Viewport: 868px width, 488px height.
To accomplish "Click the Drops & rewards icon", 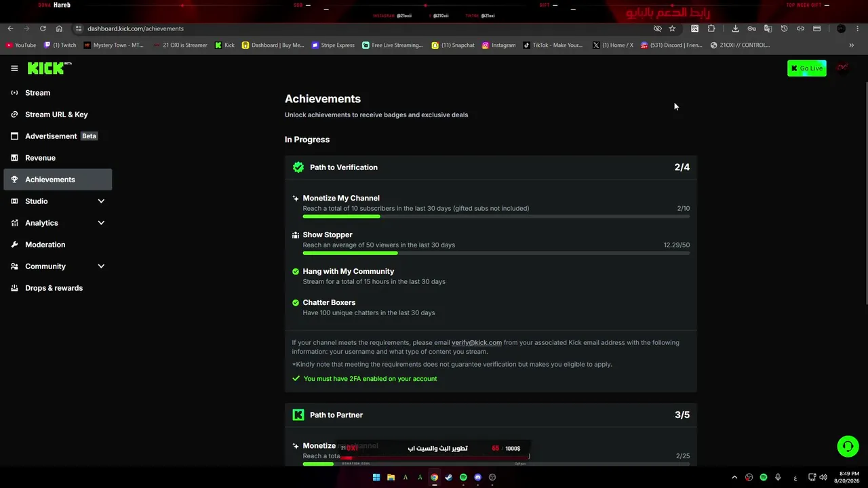I will click(14, 288).
